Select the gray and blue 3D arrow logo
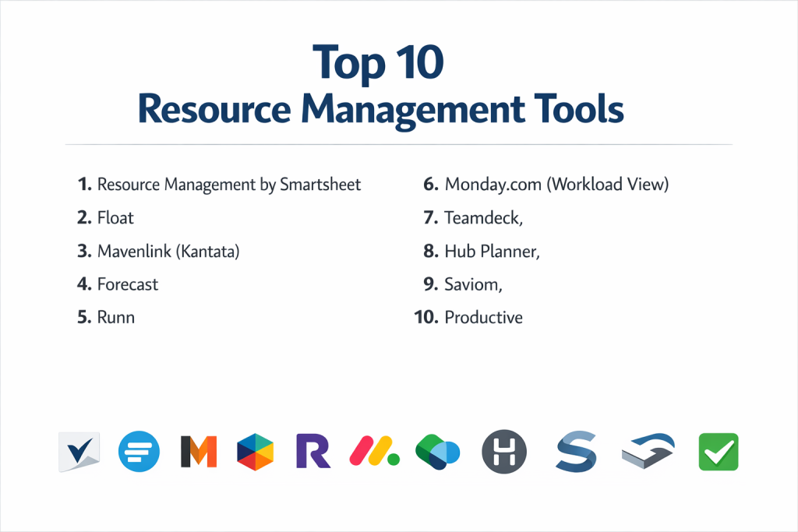This screenshot has height=532, width=798. click(x=648, y=452)
